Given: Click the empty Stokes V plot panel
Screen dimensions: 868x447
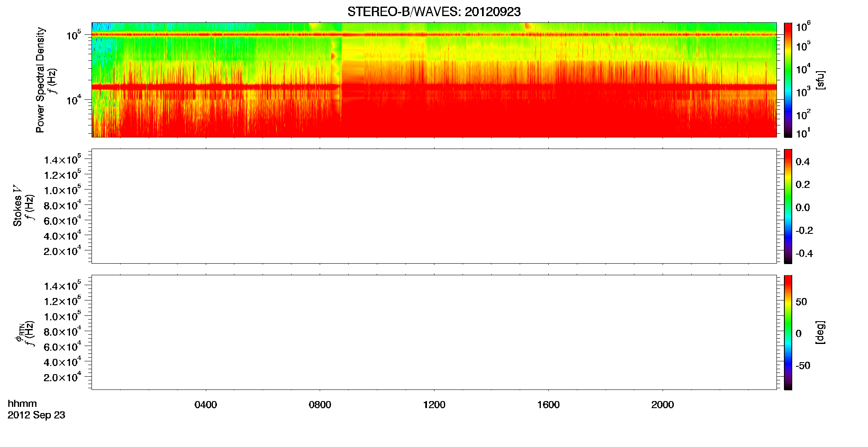Looking at the screenshot, I should (x=434, y=206).
